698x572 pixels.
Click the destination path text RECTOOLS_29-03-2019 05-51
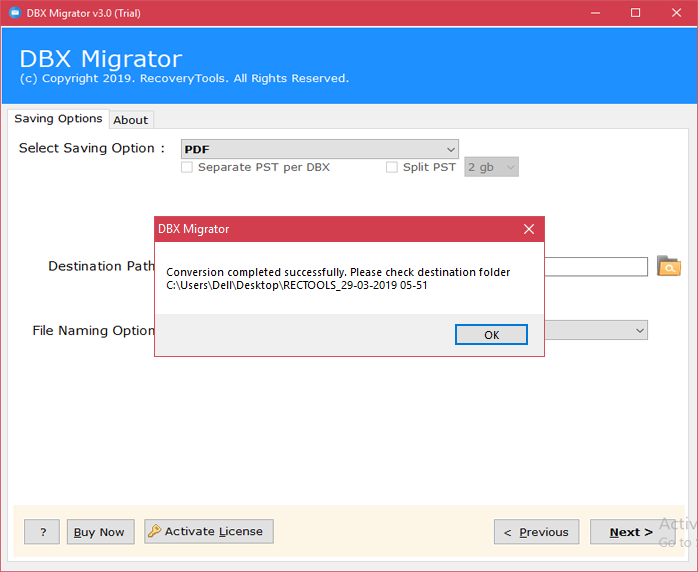[355, 285]
